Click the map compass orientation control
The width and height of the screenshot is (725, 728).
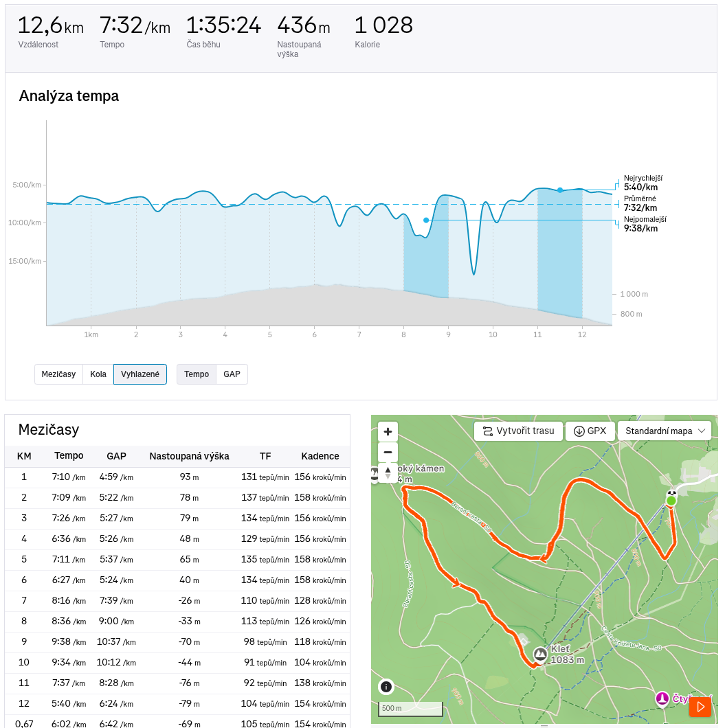point(388,473)
